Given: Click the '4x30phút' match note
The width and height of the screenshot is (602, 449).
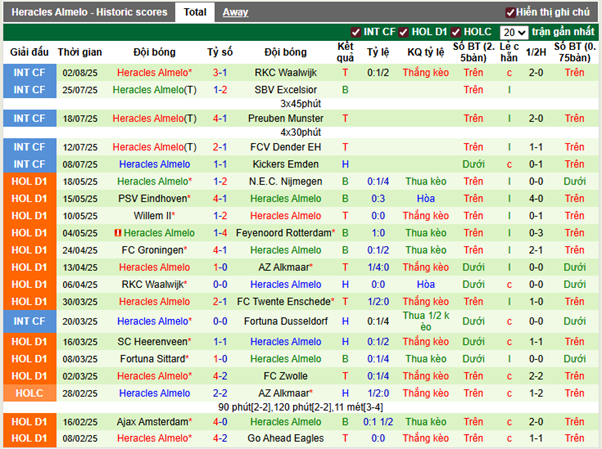Looking at the screenshot, I should 301,133.
